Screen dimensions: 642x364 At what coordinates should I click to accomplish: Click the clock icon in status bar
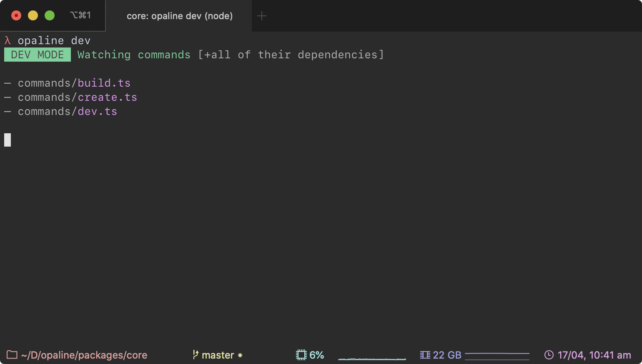point(549,355)
